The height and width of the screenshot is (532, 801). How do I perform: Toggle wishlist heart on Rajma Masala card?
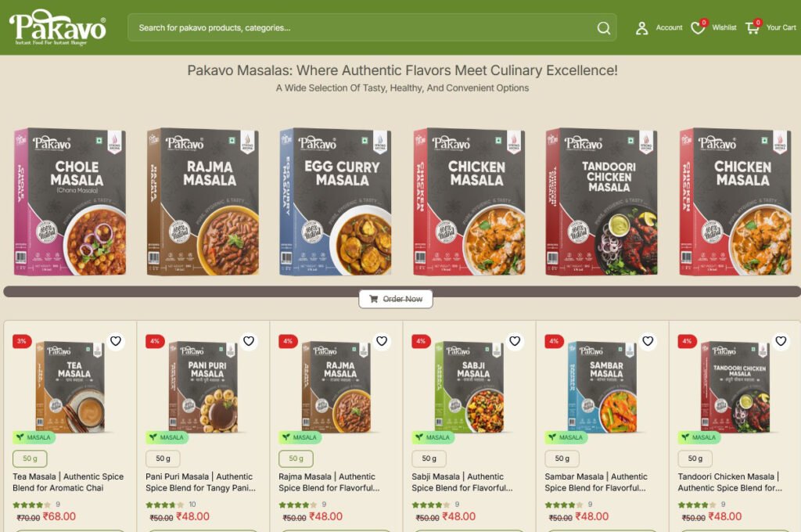(382, 341)
